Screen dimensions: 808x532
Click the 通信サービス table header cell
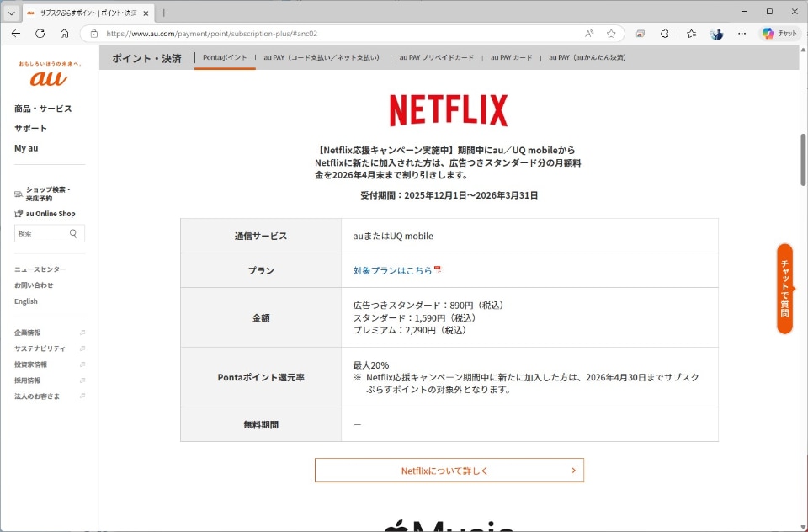261,236
